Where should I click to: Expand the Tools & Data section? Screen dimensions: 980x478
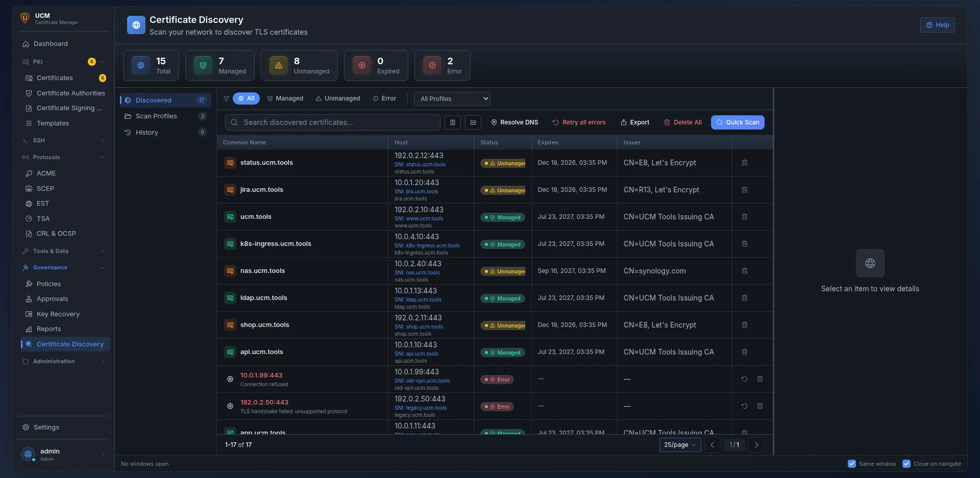click(63, 251)
